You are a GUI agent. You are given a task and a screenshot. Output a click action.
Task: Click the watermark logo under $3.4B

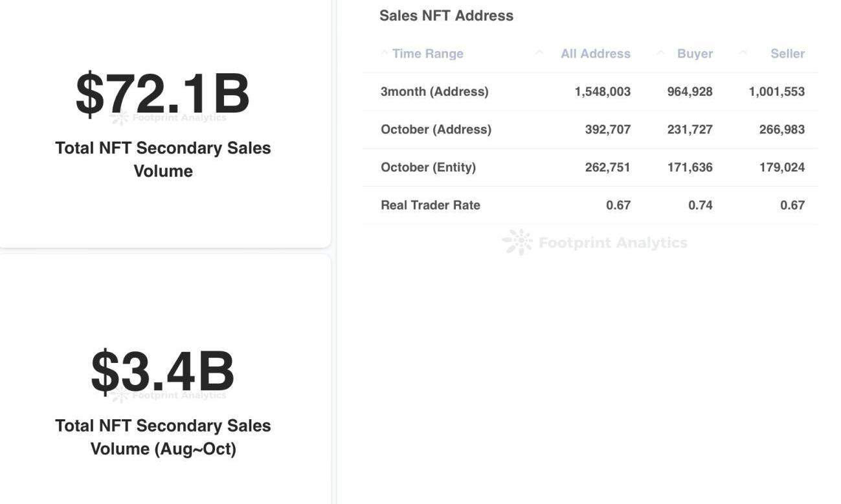coord(119,395)
